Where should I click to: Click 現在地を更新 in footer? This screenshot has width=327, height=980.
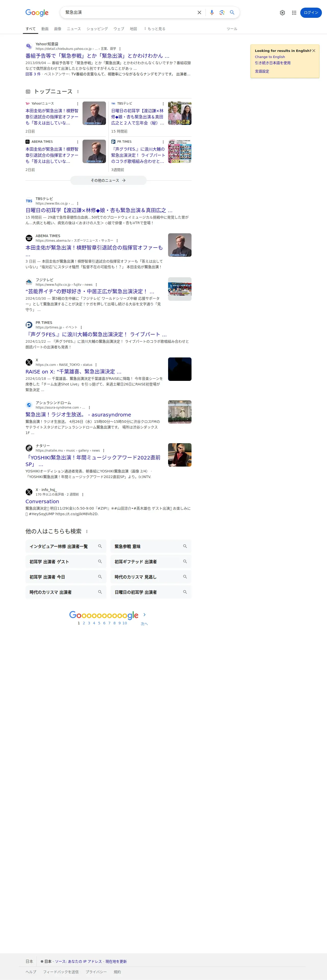[116, 961]
